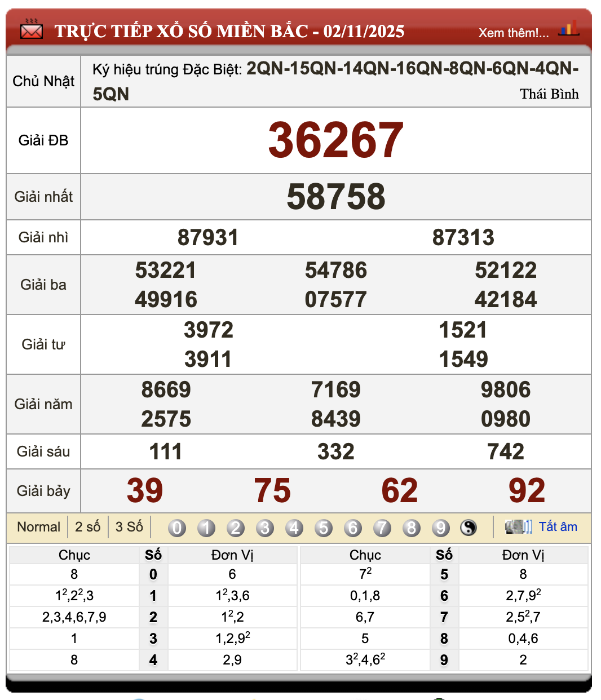Select the number ball 7
This screenshot has height=700, width=601.
coord(383,528)
